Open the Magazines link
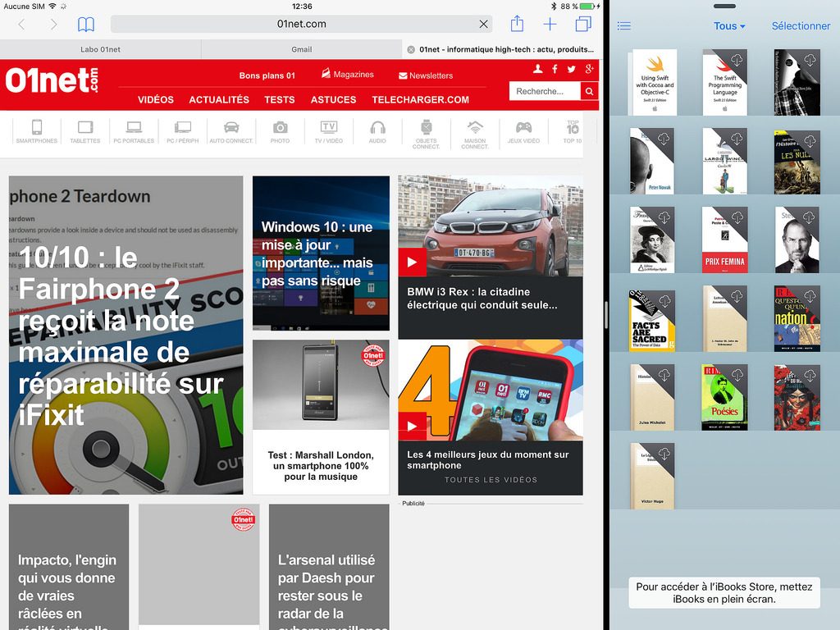 point(347,75)
